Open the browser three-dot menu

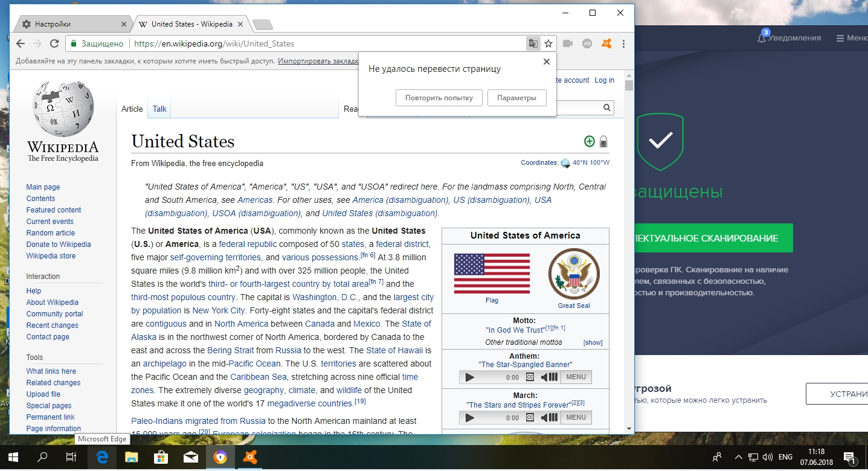coord(624,43)
